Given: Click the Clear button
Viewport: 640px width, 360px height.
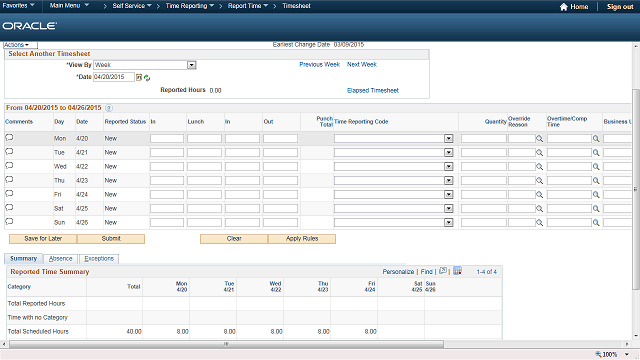Looking at the screenshot, I should tap(234, 239).
